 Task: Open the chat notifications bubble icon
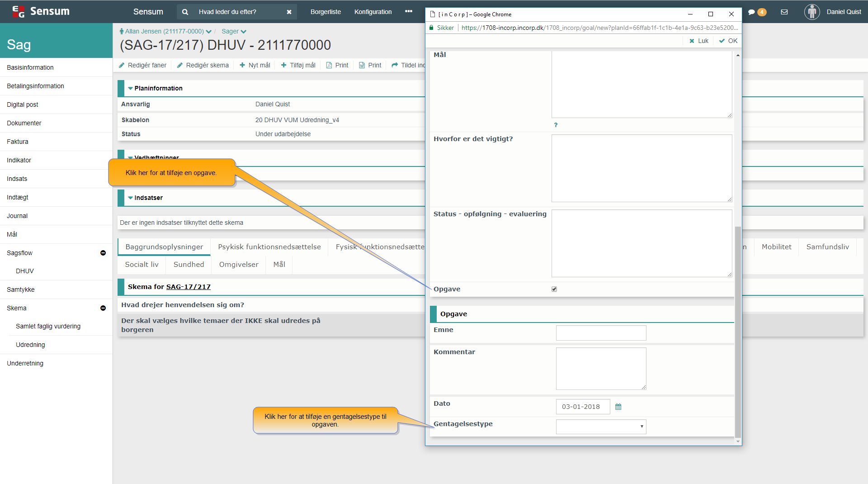tap(751, 12)
